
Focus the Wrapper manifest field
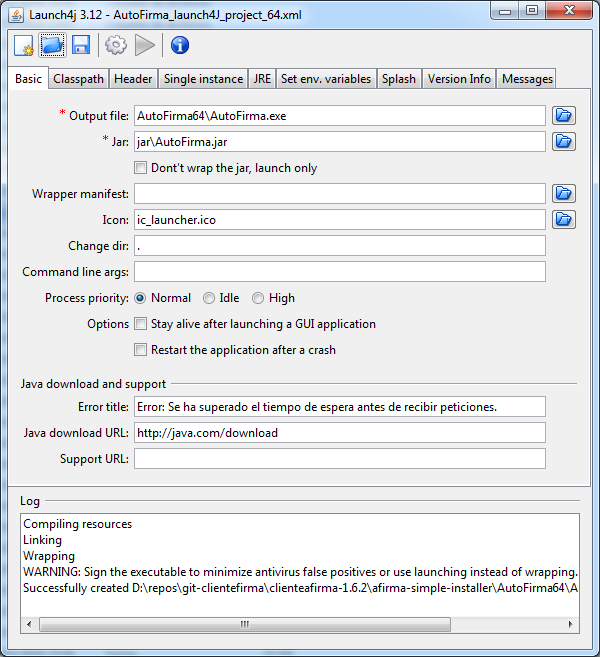340,194
